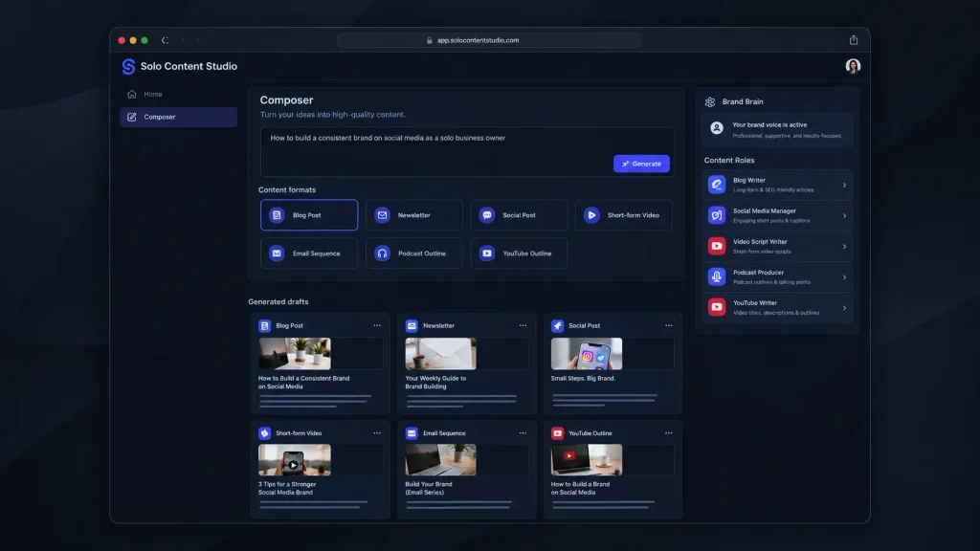Click the Social Media Manager role icon
This screenshot has height=551, width=980.
(716, 215)
